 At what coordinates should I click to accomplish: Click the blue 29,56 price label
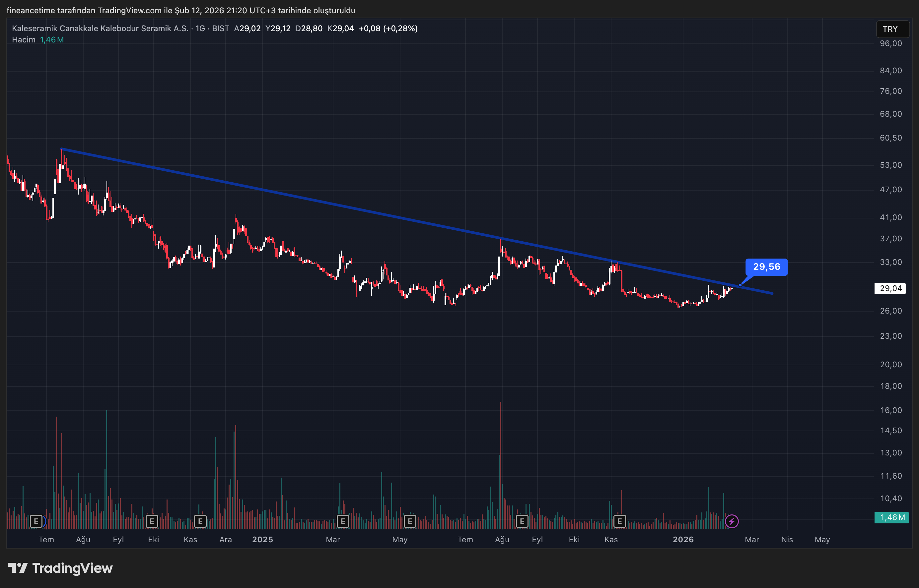766,266
